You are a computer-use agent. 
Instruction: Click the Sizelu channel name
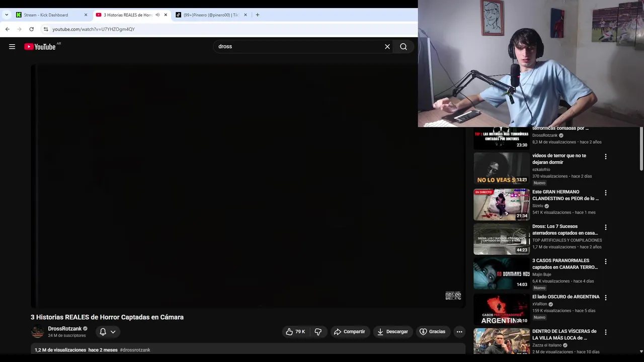(538, 206)
